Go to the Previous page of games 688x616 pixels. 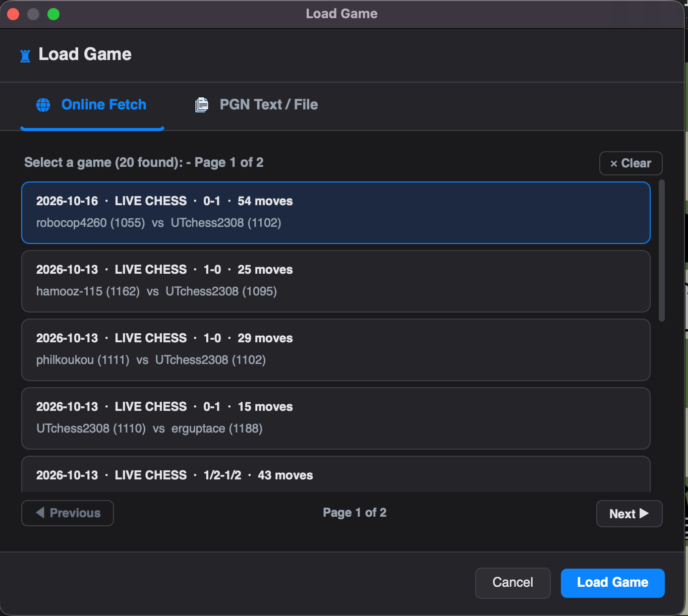68,513
